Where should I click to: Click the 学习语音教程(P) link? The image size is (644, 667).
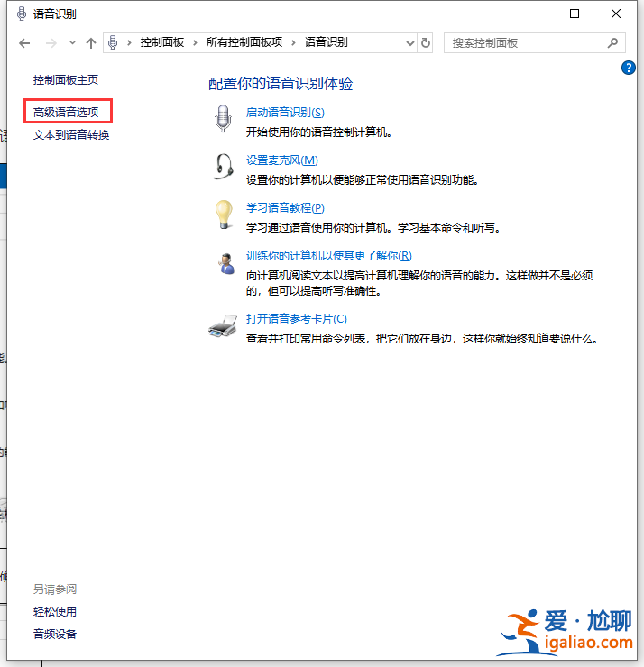tap(285, 207)
